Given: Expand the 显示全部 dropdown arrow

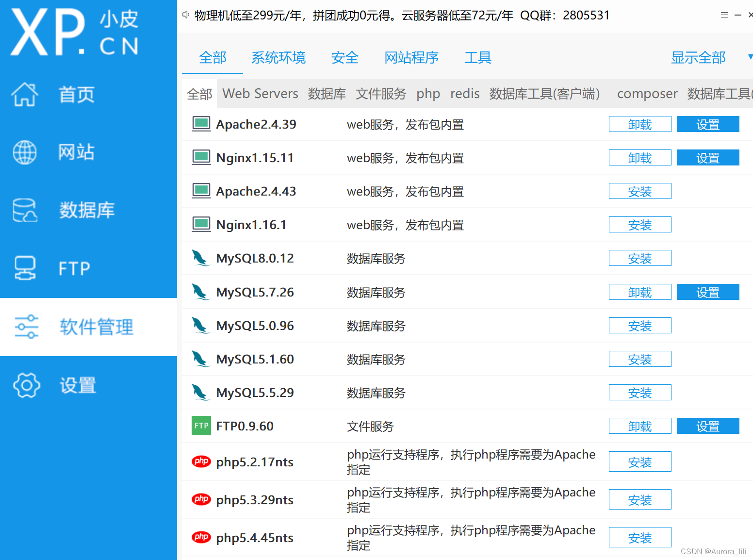Looking at the screenshot, I should click(x=750, y=57).
